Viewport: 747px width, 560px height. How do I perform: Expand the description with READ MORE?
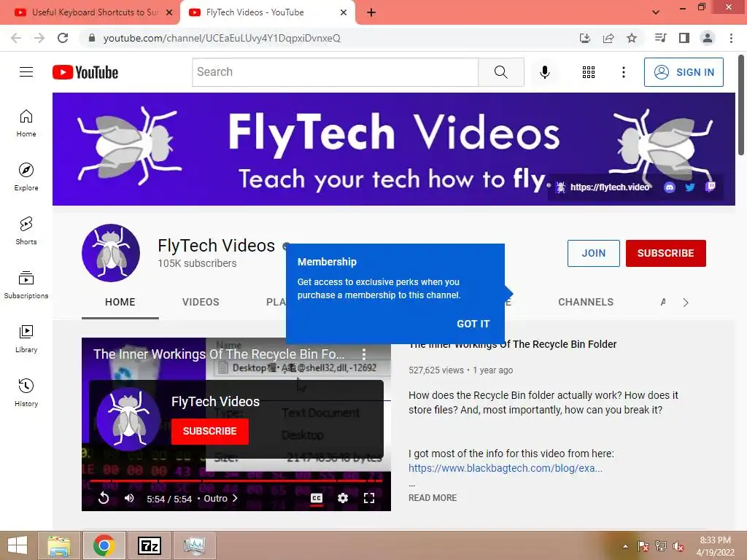pyautogui.click(x=433, y=497)
